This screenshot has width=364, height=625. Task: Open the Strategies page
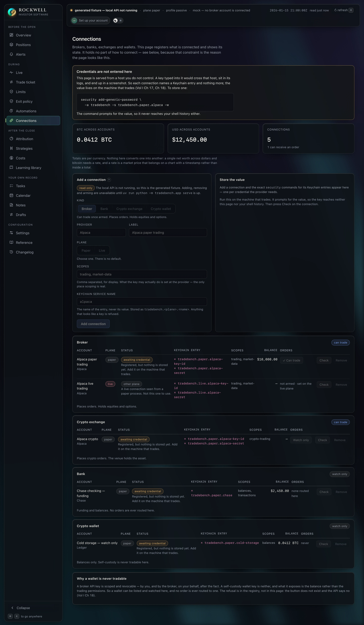(x=33, y=149)
